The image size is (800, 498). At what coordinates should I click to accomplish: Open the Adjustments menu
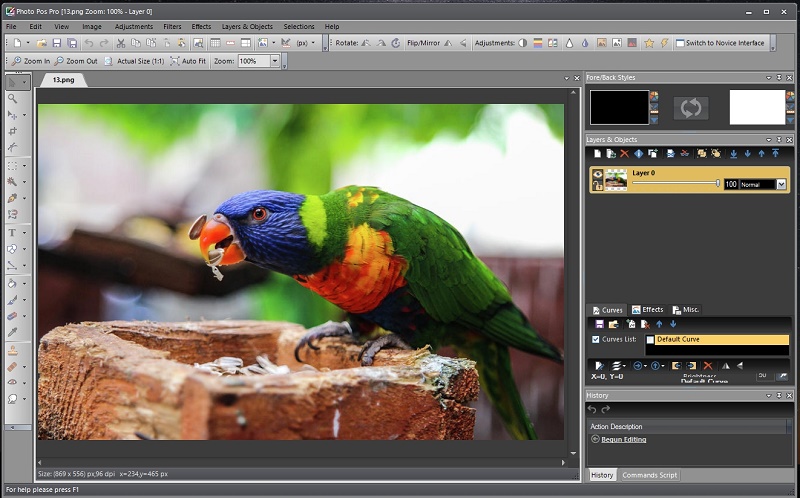tap(134, 27)
